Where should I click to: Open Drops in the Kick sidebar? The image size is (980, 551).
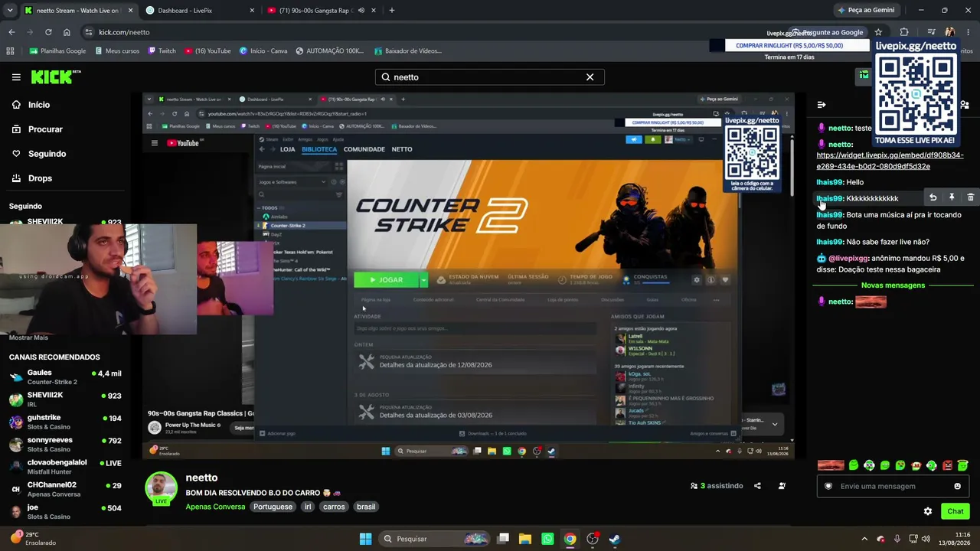click(32, 178)
